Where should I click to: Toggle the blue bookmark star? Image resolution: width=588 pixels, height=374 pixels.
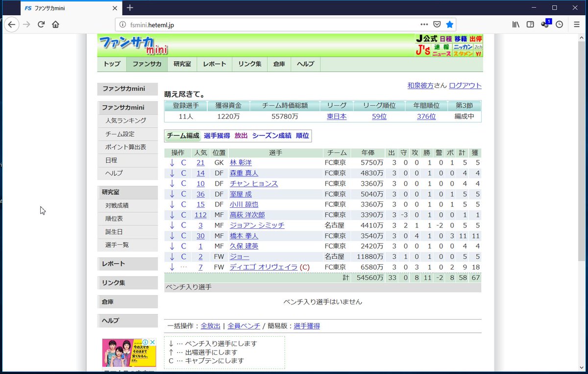(x=449, y=25)
